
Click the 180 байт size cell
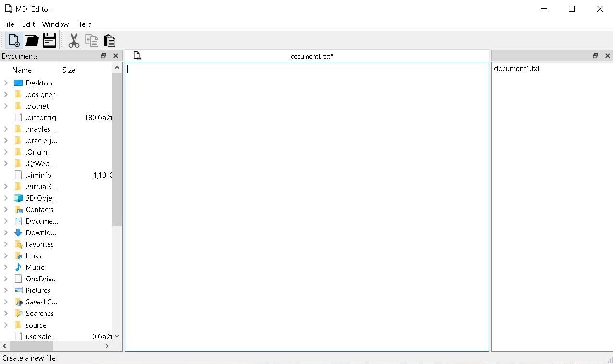pyautogui.click(x=98, y=118)
